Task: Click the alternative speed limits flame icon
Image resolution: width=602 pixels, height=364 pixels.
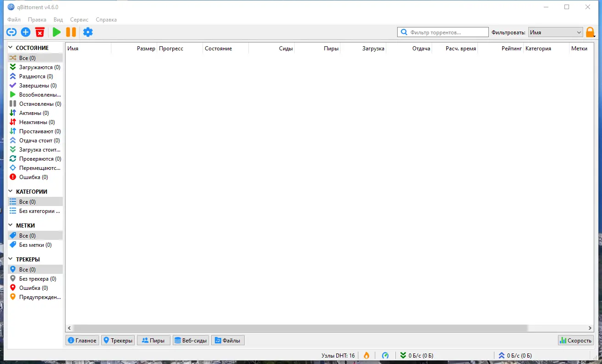Action: 366,355
